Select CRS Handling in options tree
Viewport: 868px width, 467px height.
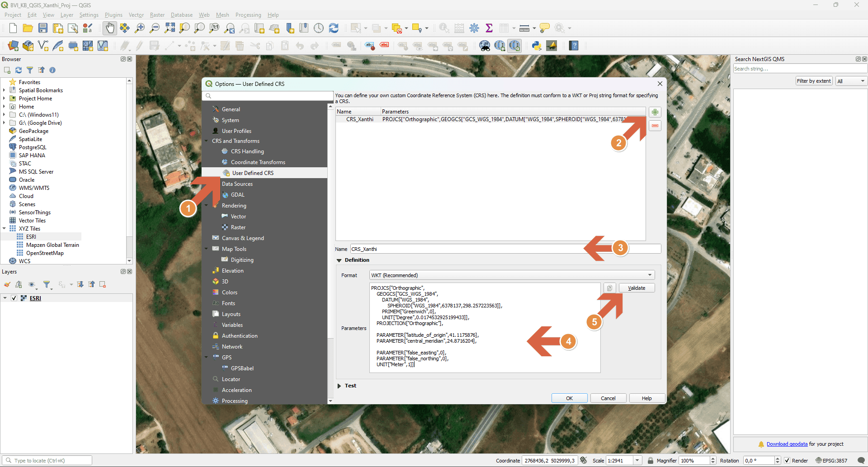[247, 151]
